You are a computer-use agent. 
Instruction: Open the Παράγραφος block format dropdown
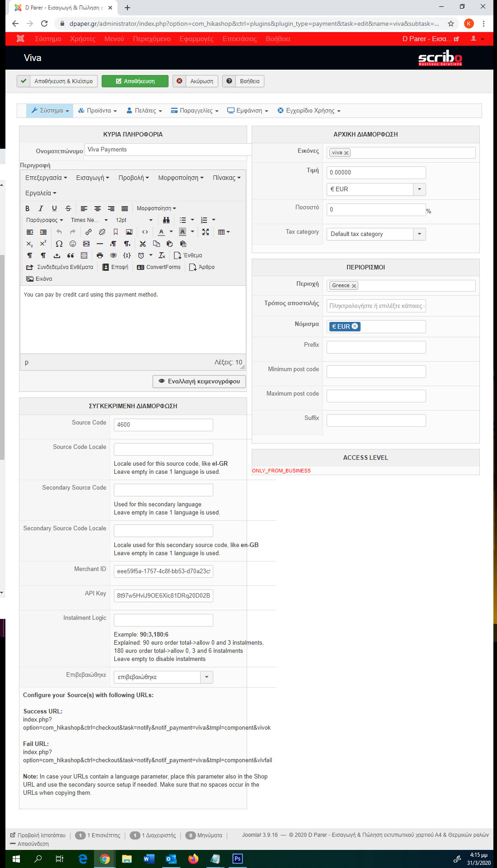[44, 220]
